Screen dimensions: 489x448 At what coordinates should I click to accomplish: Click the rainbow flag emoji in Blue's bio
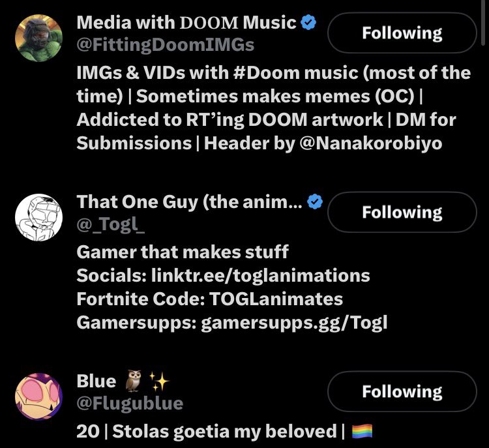pyautogui.click(x=362, y=431)
